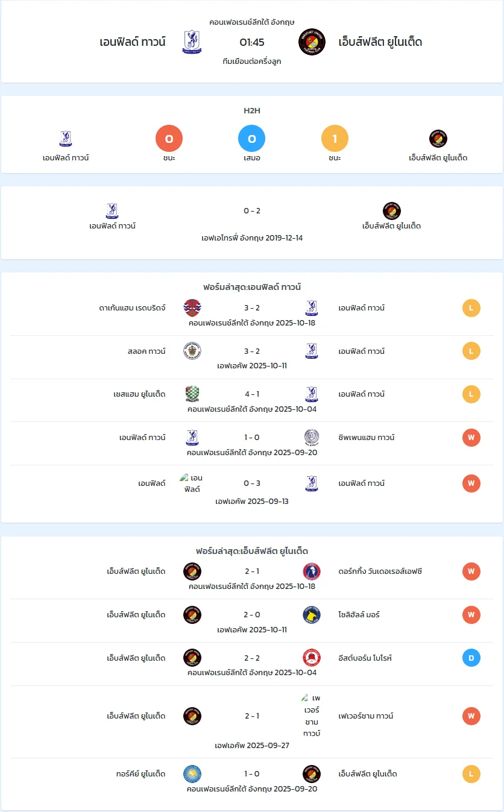This screenshot has height=812, width=504.
Task: Click Ebbsfleet crest in H2H summary
Action: tap(438, 139)
